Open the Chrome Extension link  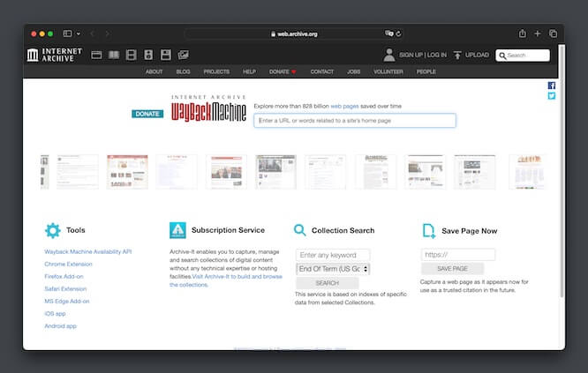pyautogui.click(x=68, y=264)
